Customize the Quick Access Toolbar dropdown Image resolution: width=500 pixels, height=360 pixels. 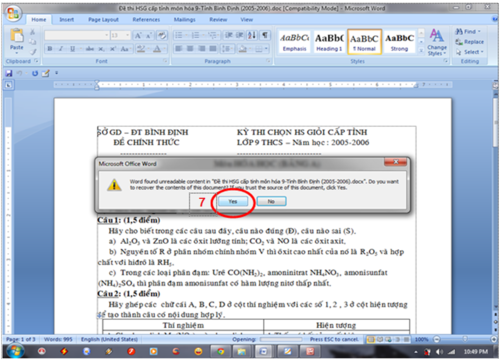pyautogui.click(x=56, y=73)
